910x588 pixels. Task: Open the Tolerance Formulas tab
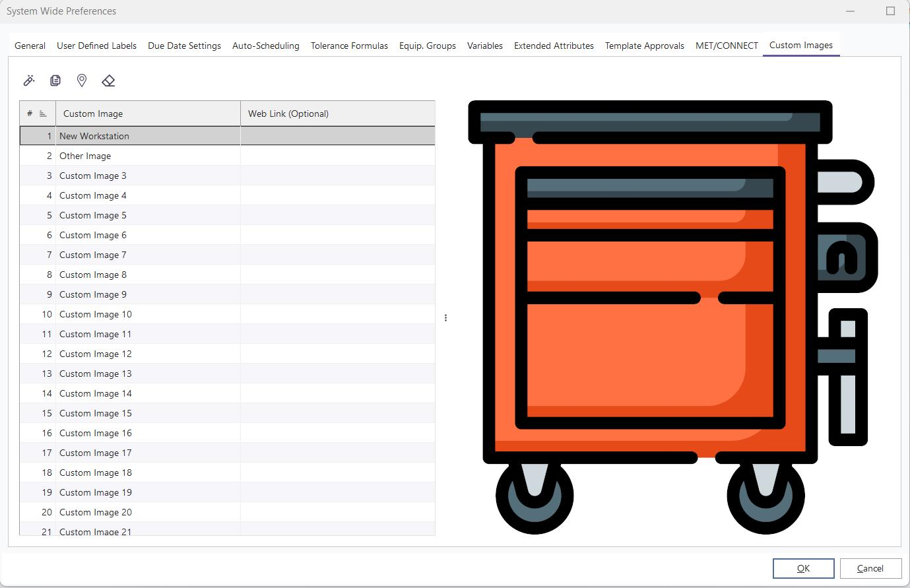pos(349,46)
